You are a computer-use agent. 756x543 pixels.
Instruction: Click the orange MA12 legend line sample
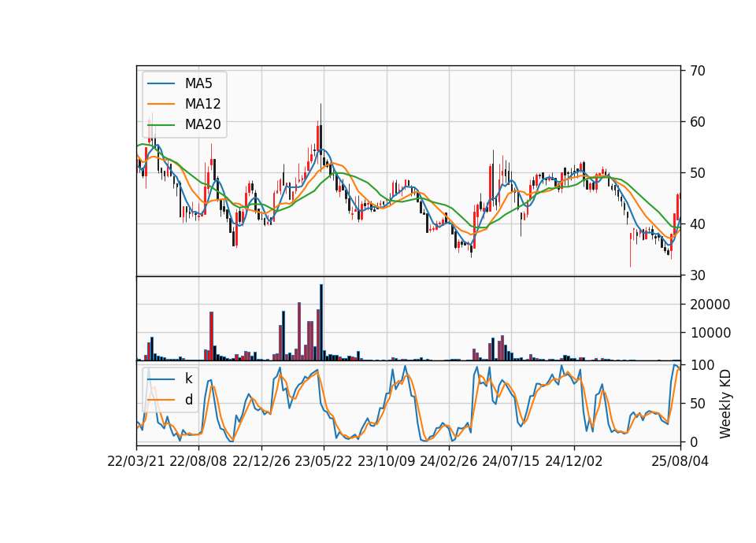click(161, 104)
